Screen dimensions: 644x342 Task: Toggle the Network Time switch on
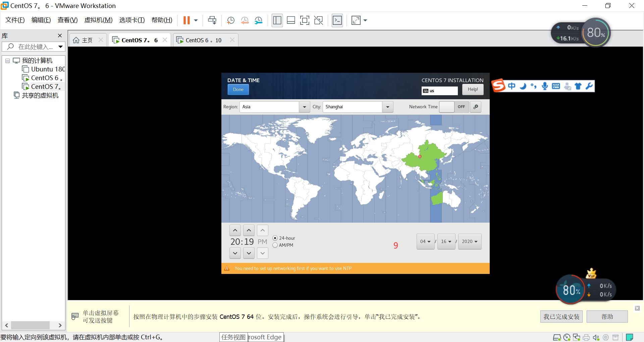coord(453,107)
